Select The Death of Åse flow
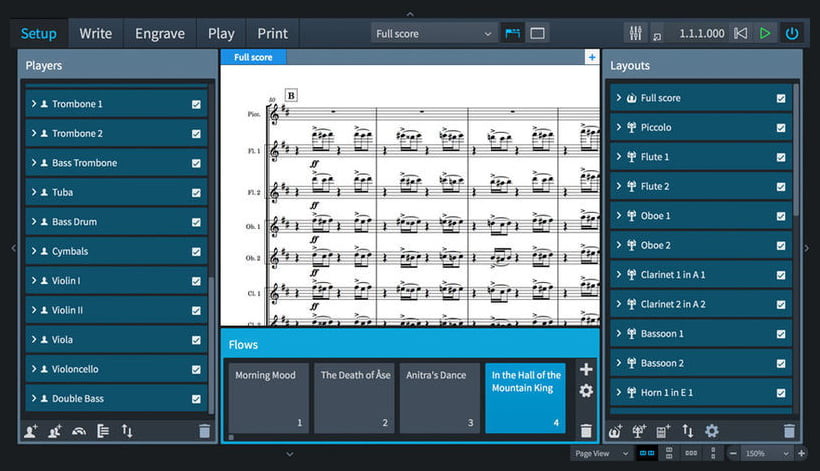The width and height of the screenshot is (820, 471). pyautogui.click(x=355, y=398)
